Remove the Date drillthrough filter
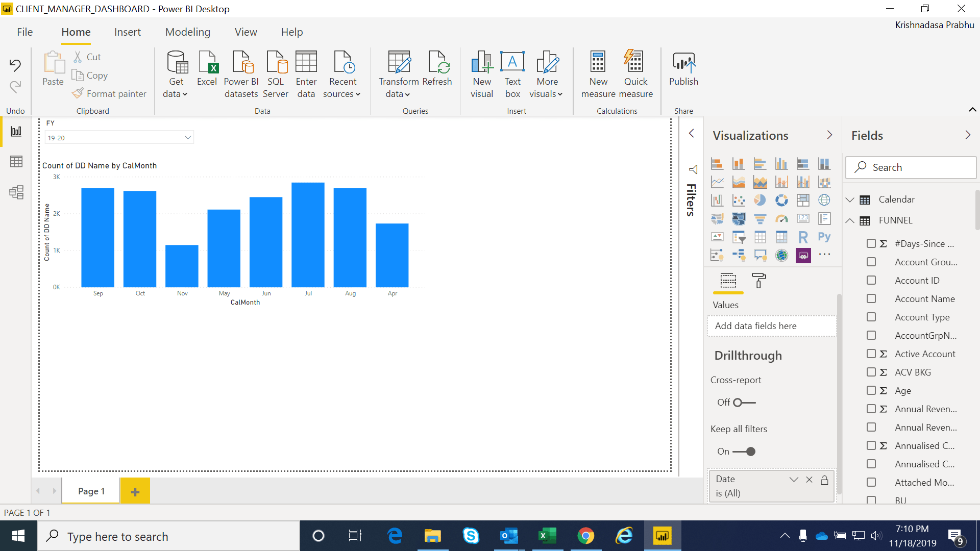Image resolution: width=980 pixels, height=551 pixels. (x=809, y=480)
